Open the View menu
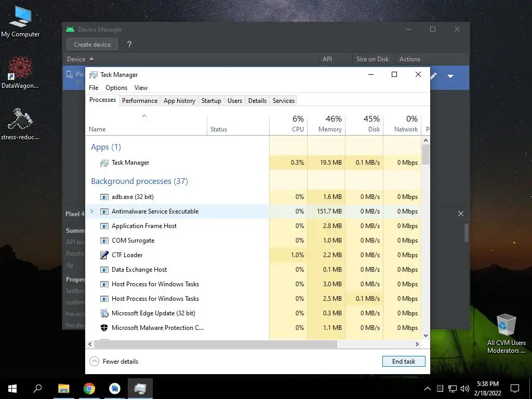 pos(141,87)
